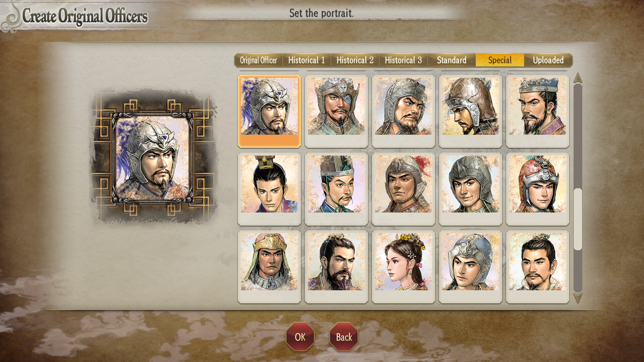Pick the portrait with red dragon helmet
Screen dimensions: 644x362
(x=538, y=189)
